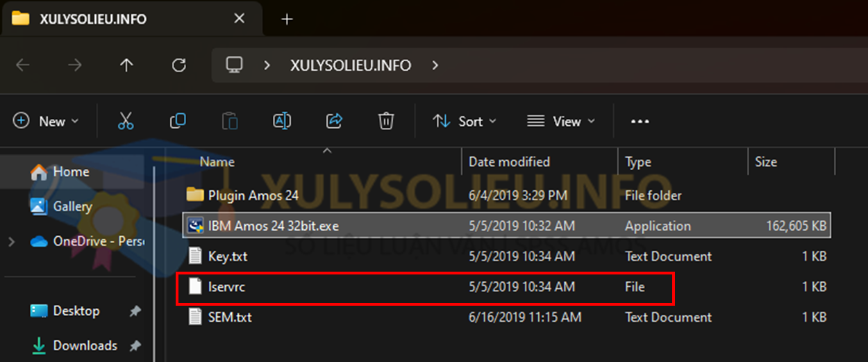Open the See more ellipsis menu
This screenshot has height=362, width=868.
point(640,122)
